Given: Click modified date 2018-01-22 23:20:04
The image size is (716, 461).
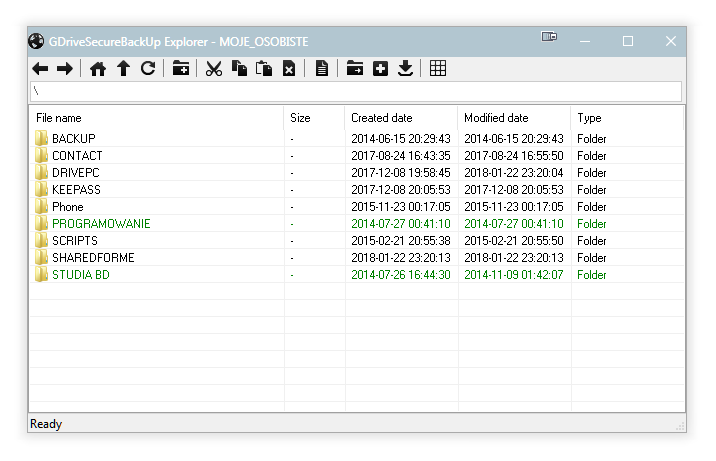Looking at the screenshot, I should (514, 173).
